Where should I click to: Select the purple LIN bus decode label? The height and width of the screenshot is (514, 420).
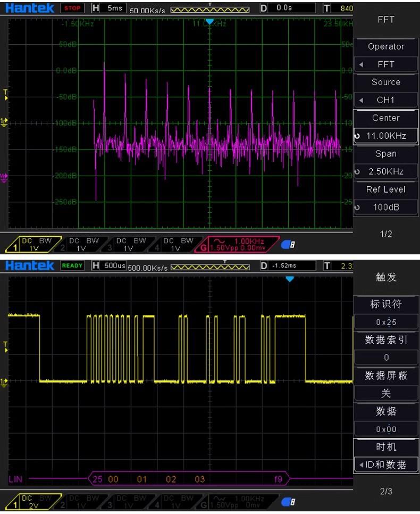coord(16,479)
